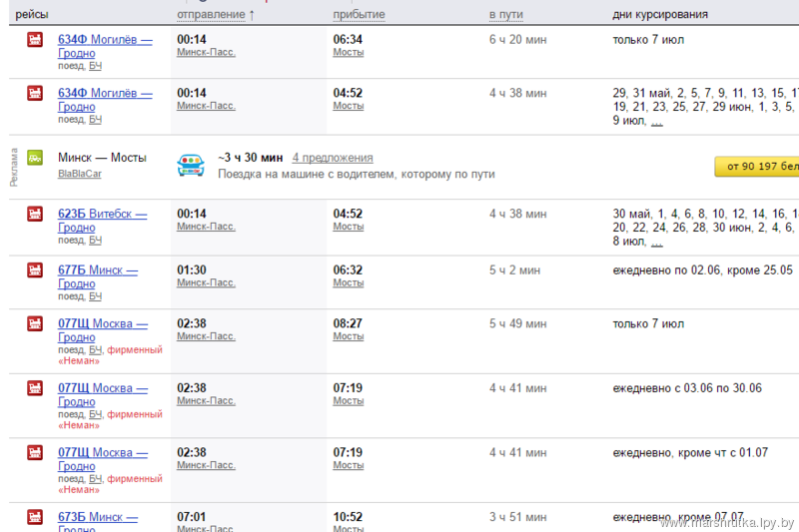Open Мосты station link under 06:32 arrival

tap(348, 282)
